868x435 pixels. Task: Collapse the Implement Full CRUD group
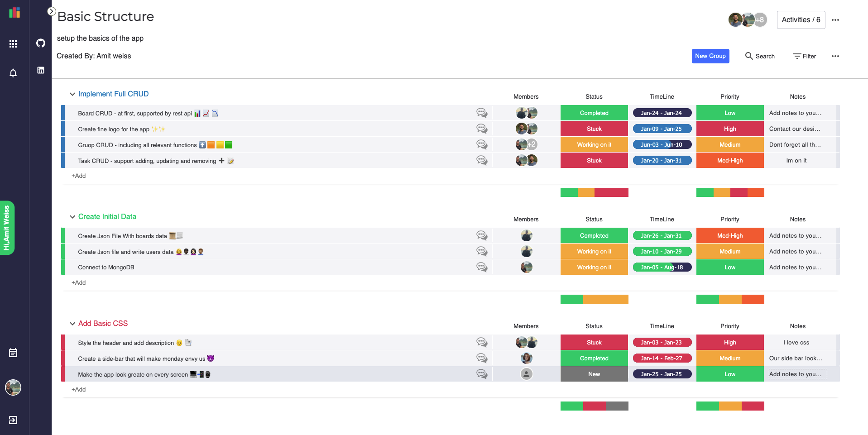pos(72,94)
